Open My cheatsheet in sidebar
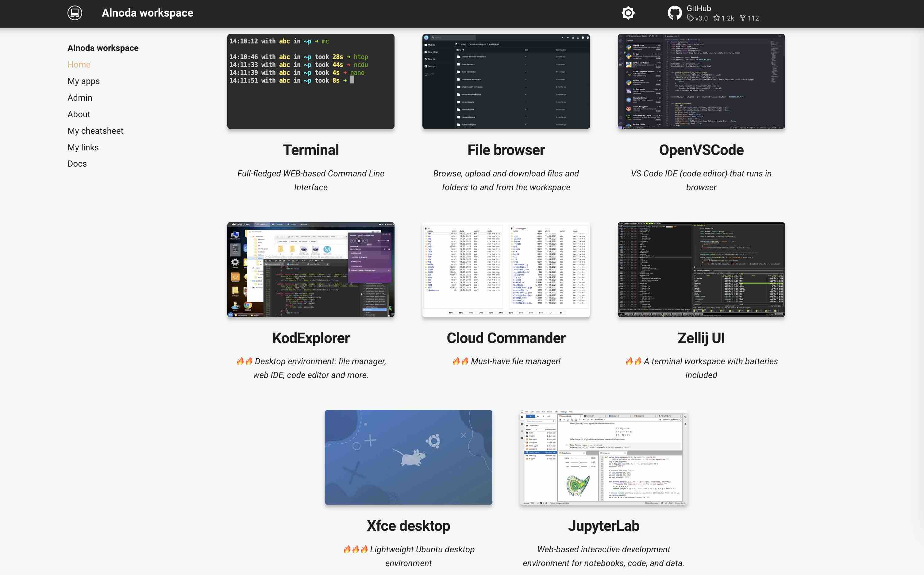This screenshot has height=575, width=924. pos(95,131)
